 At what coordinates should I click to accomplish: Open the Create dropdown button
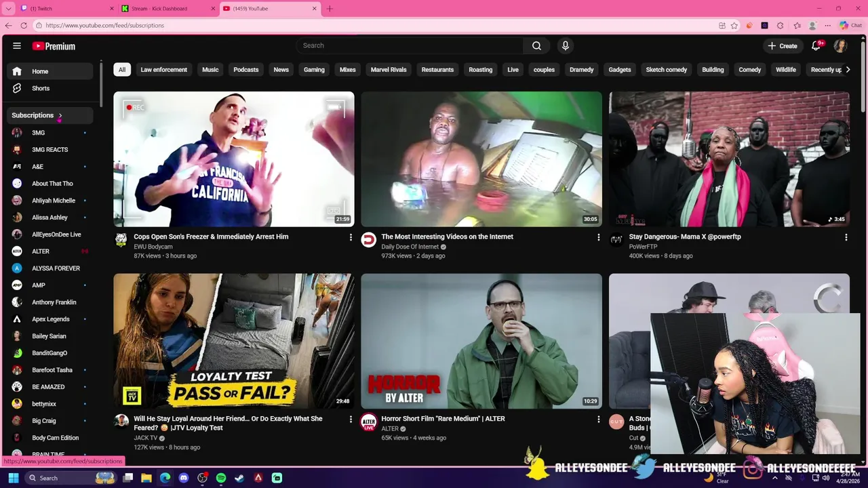pyautogui.click(x=783, y=45)
